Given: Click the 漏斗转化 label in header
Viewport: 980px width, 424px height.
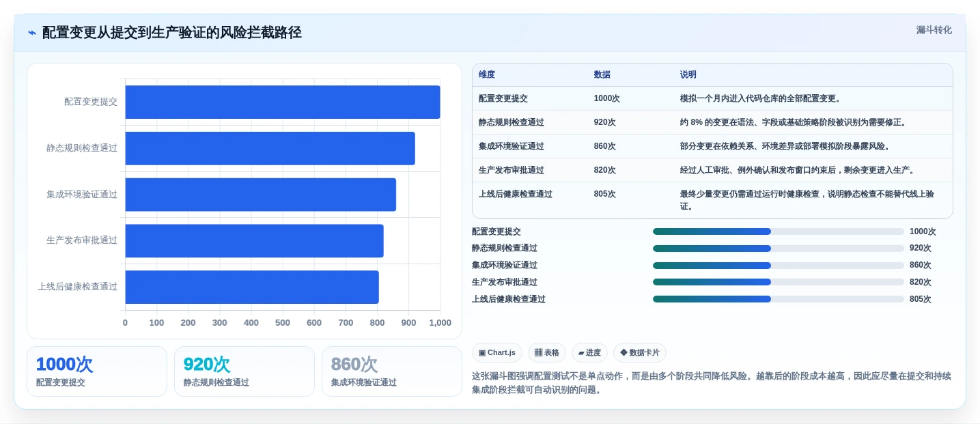Looking at the screenshot, I should click(x=934, y=30).
